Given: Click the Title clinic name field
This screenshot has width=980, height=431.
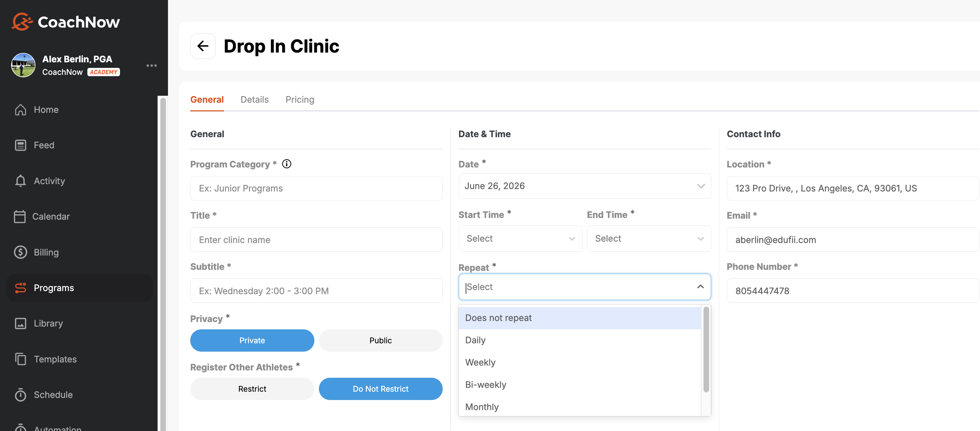Looking at the screenshot, I should 316,240.
